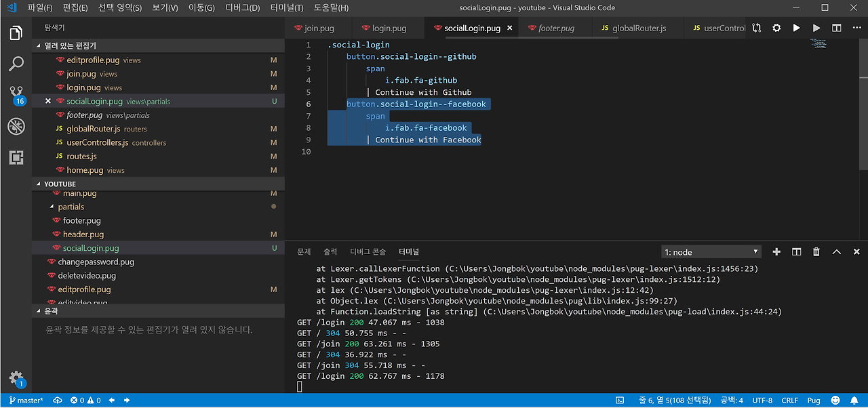Open the Search view in activity bar

point(16,64)
